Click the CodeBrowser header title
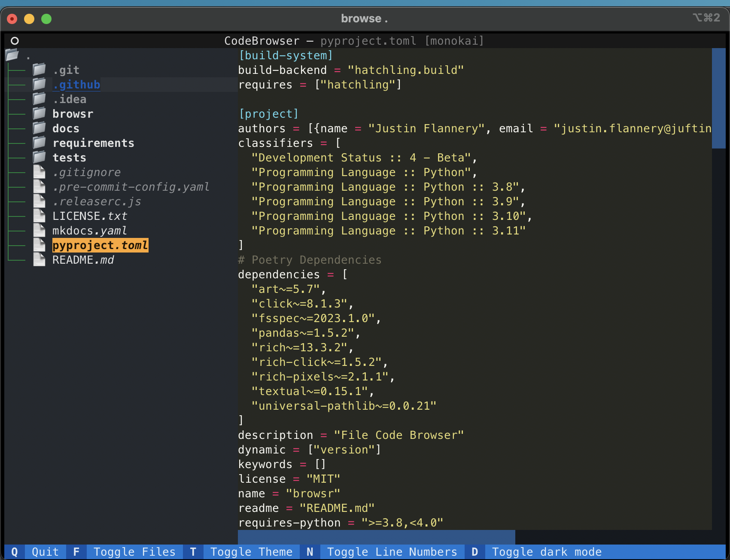Viewport: 730px width, 560px height. point(262,41)
